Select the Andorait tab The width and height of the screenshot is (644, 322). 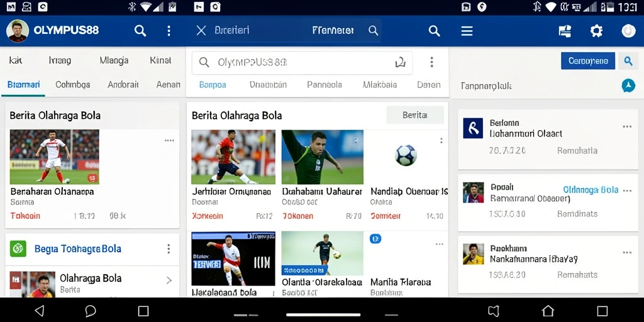(123, 85)
